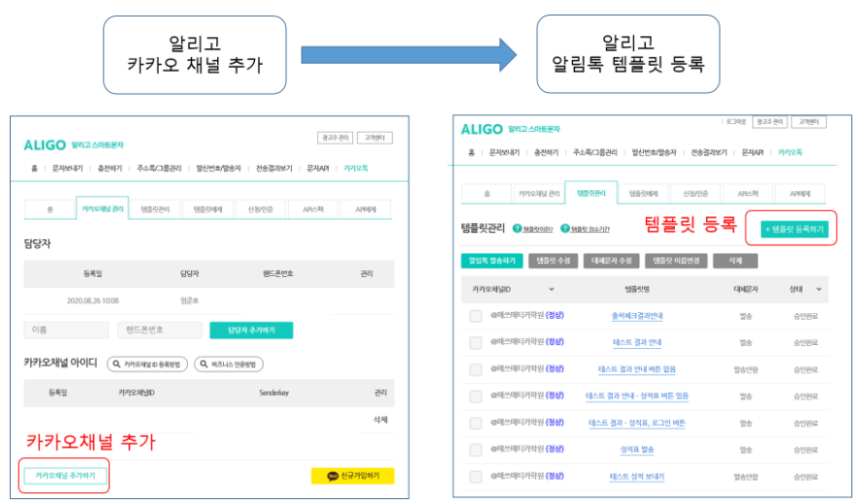Check the box for 출석체크결과안내 template row
The image size is (862, 504).
[475, 316]
